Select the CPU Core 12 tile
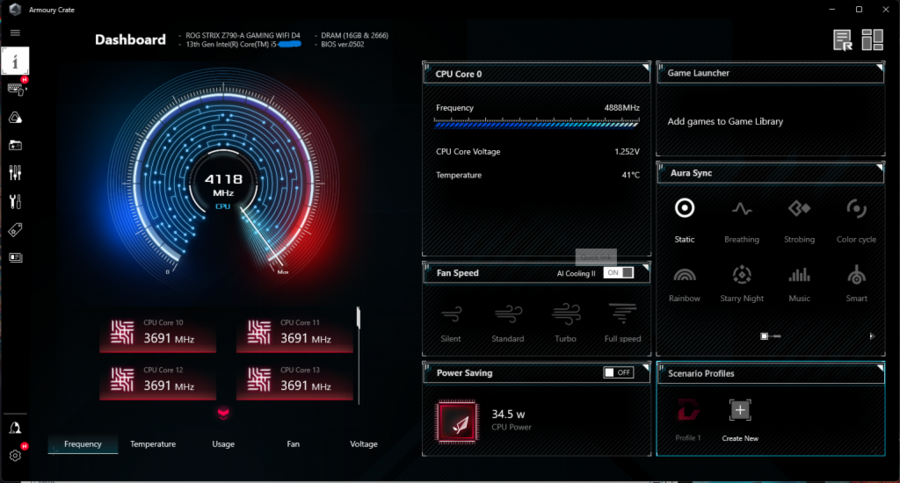900x483 pixels. 158,380
